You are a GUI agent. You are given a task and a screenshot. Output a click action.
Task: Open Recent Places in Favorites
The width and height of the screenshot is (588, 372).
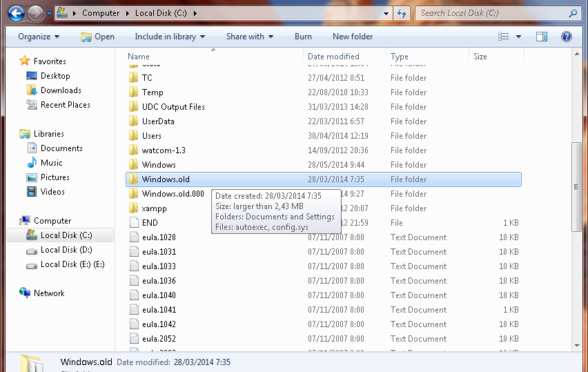tap(66, 105)
